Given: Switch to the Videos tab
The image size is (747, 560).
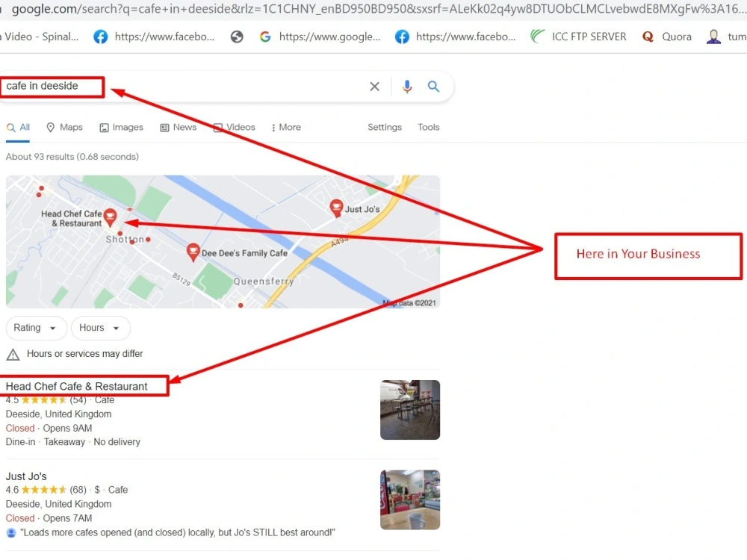Looking at the screenshot, I should (235, 128).
